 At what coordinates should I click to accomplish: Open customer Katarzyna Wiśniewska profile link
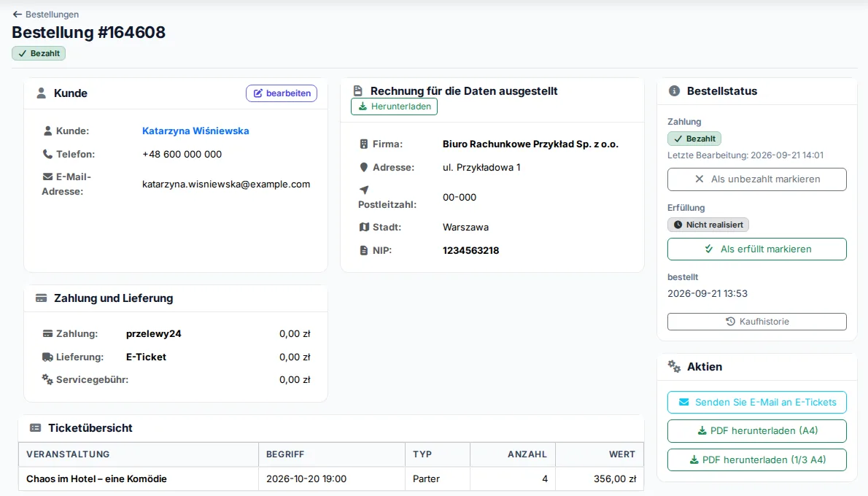195,131
